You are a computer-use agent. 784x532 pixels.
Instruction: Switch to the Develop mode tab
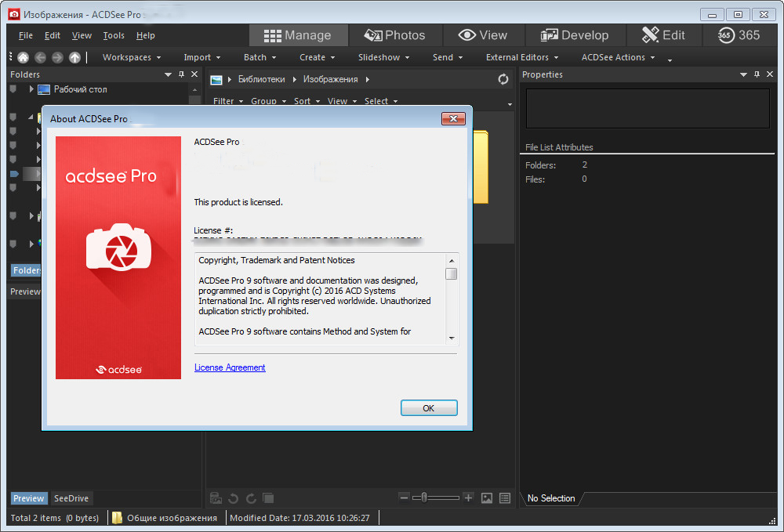click(x=575, y=35)
